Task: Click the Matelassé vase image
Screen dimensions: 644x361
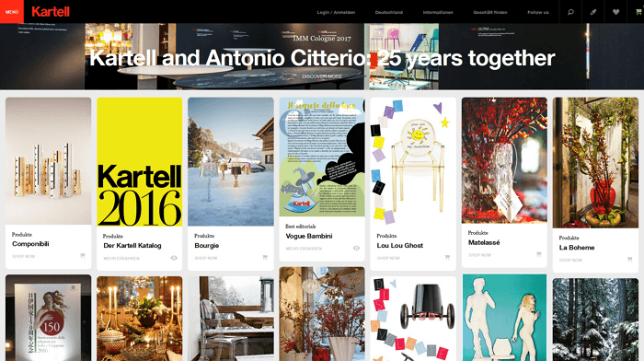Action: (x=504, y=160)
